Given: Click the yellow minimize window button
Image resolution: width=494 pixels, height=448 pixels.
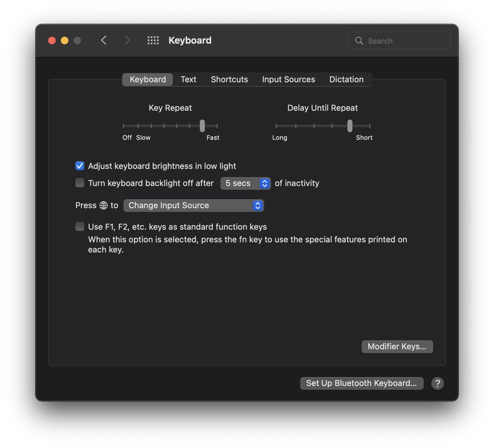Looking at the screenshot, I should (x=65, y=40).
